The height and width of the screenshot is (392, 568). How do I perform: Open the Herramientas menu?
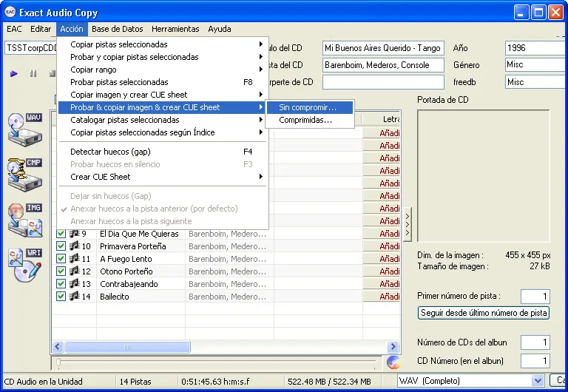175,29
